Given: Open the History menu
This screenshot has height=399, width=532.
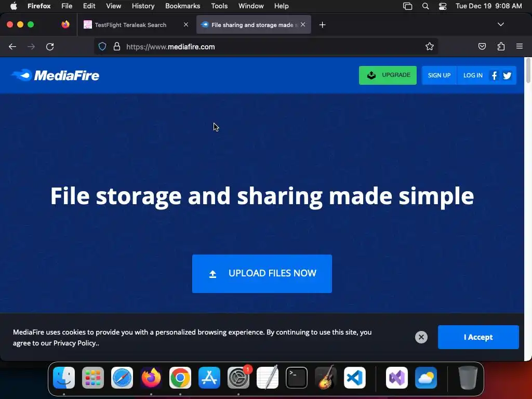Looking at the screenshot, I should [x=143, y=6].
